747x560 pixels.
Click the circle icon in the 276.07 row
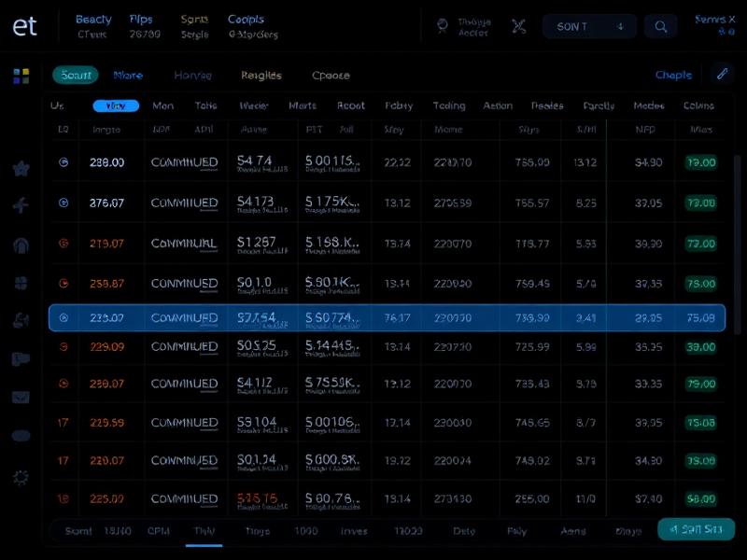click(63, 203)
